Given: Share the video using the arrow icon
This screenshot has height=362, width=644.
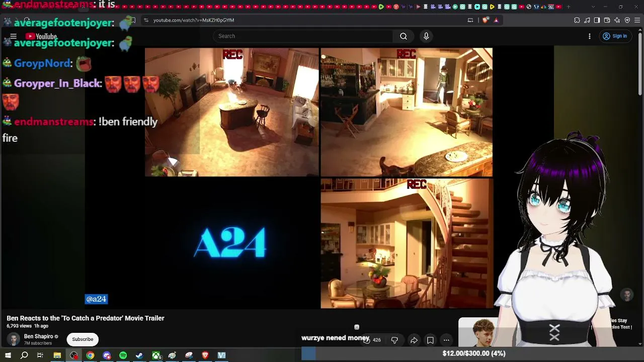Looking at the screenshot, I should (x=414, y=340).
